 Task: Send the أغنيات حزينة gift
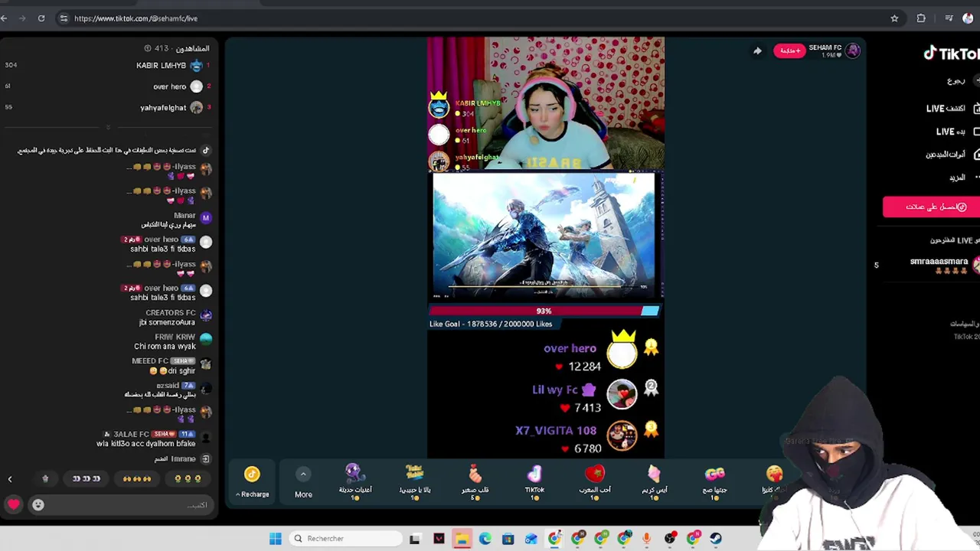click(354, 481)
